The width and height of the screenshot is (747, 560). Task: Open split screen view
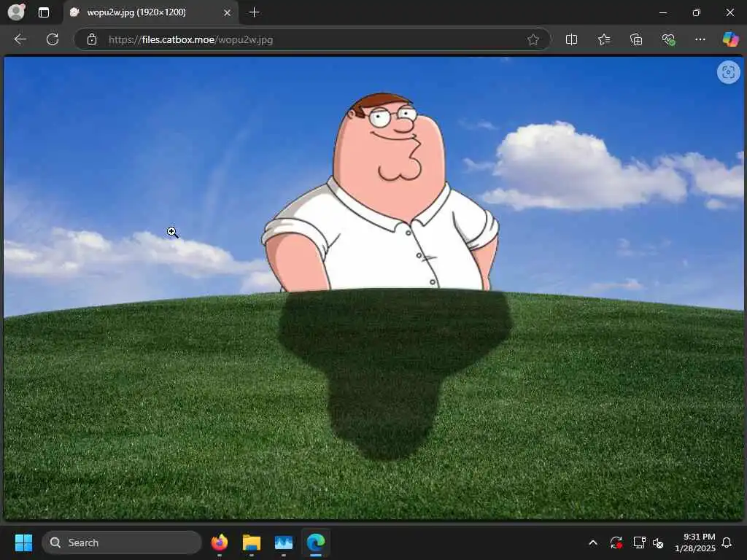571,39
